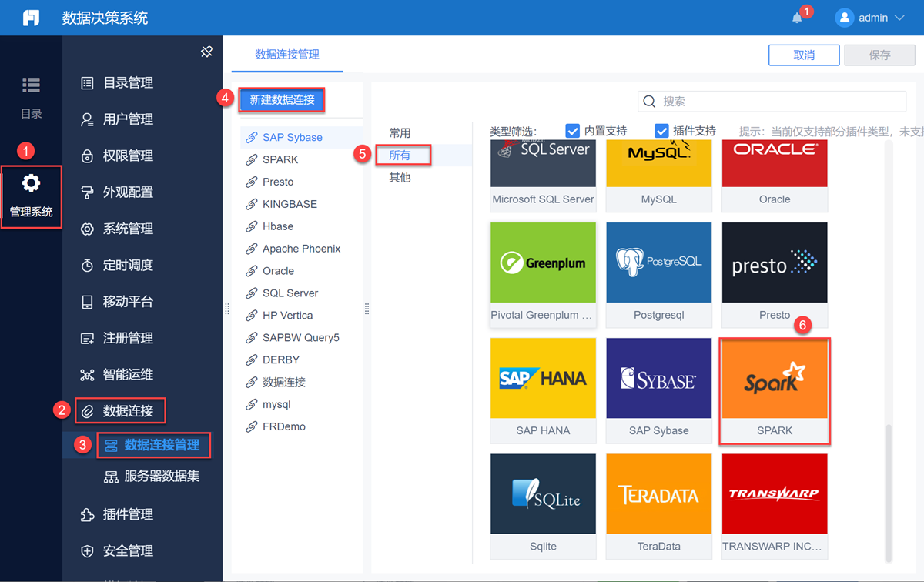Viewport: 924px width, 582px height.
Task: Uncheck the 内置支持 checkbox
Action: coord(572,131)
